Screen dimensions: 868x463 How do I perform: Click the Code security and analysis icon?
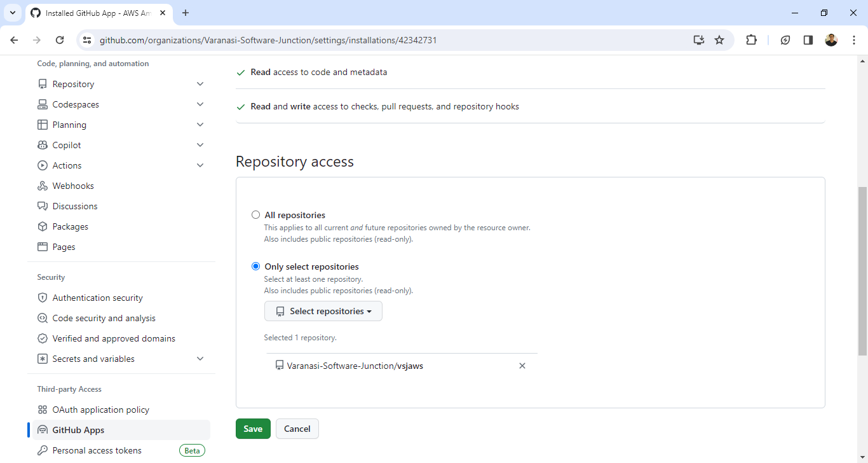43,318
